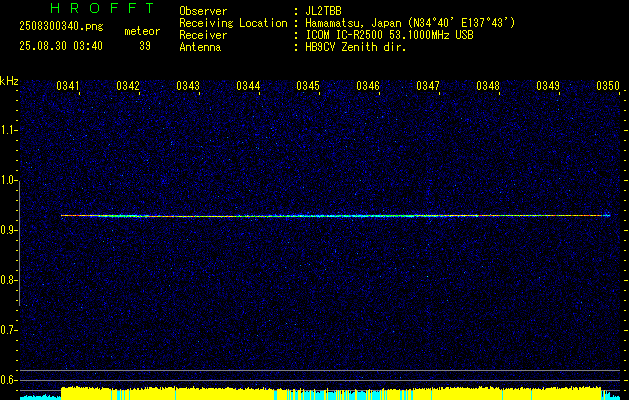The width and height of the screenshot is (629, 400).
Task: Click the 0350 time marker
Action: (608, 85)
